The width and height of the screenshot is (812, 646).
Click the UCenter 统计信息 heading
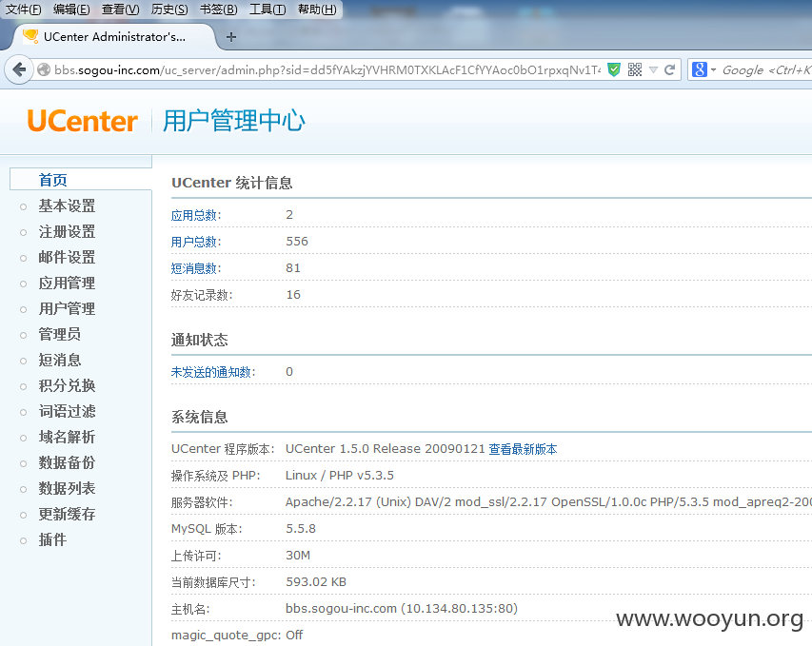[x=232, y=183]
